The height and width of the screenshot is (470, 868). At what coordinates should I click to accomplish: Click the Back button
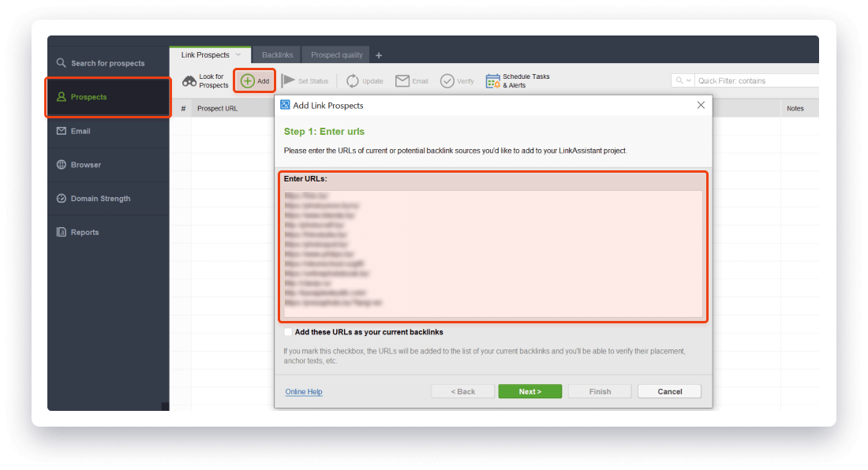click(x=462, y=391)
